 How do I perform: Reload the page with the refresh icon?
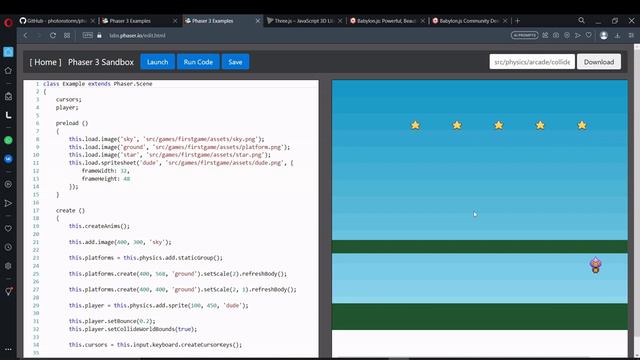[x=53, y=36]
